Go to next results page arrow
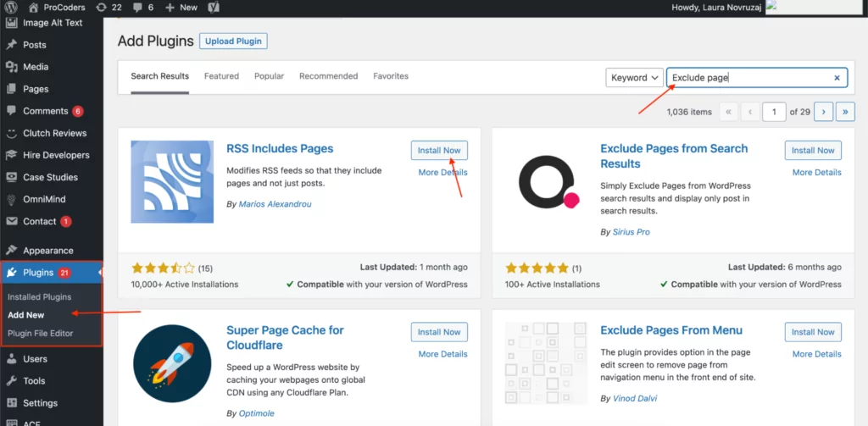This screenshot has height=426, width=868. (823, 112)
